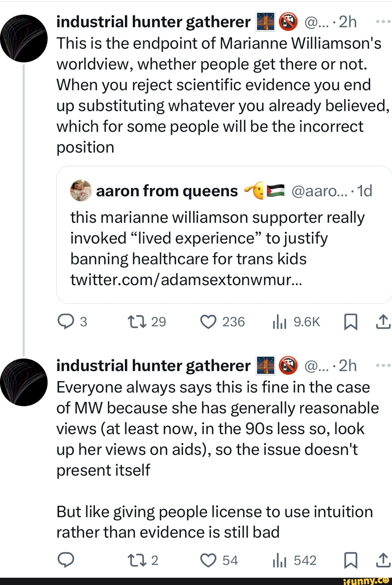392x585 pixels.
Task: Open more options on second tweet
Action: tap(383, 366)
